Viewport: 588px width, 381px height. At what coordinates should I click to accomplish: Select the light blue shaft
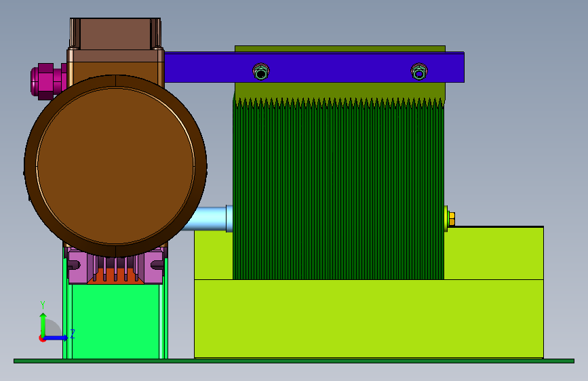[209, 218]
